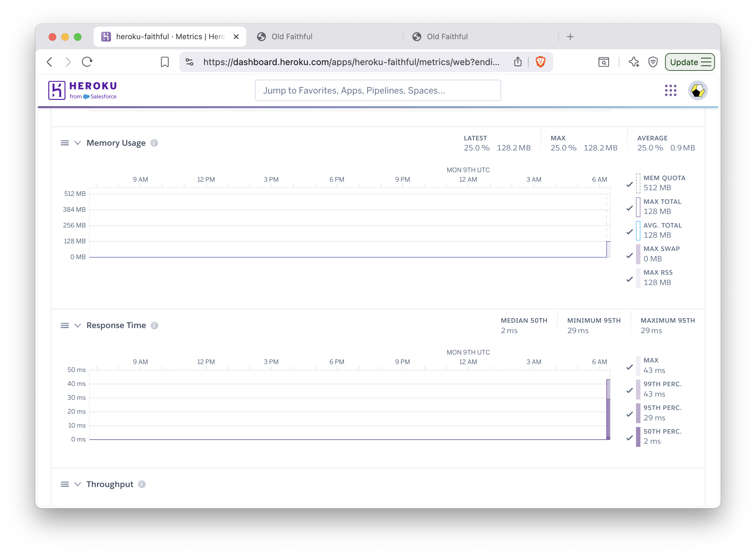Open the Memory Usage info tooltip

pyautogui.click(x=154, y=143)
